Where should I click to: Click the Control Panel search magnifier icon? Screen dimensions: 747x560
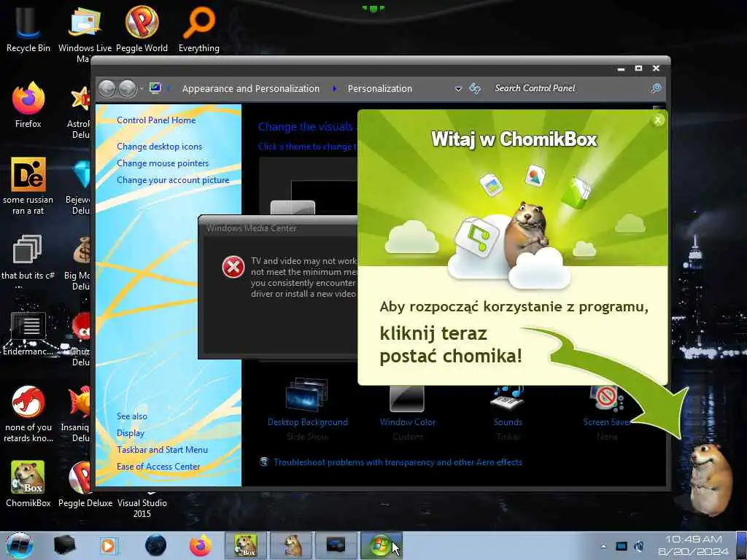point(656,88)
